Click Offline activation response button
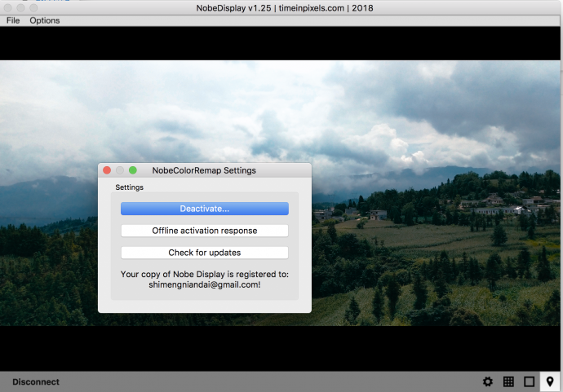The width and height of the screenshot is (563, 392). 204,231
